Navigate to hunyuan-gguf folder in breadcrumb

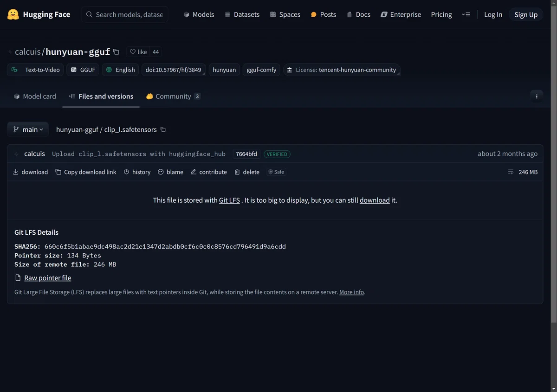77,129
